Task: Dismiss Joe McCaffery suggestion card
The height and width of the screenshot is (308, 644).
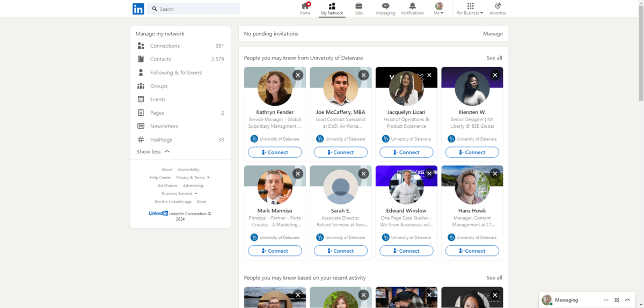Action: (364, 75)
